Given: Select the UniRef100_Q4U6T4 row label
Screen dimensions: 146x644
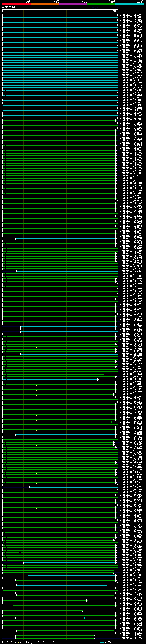Looking at the screenshot, I should click(x=131, y=608).
